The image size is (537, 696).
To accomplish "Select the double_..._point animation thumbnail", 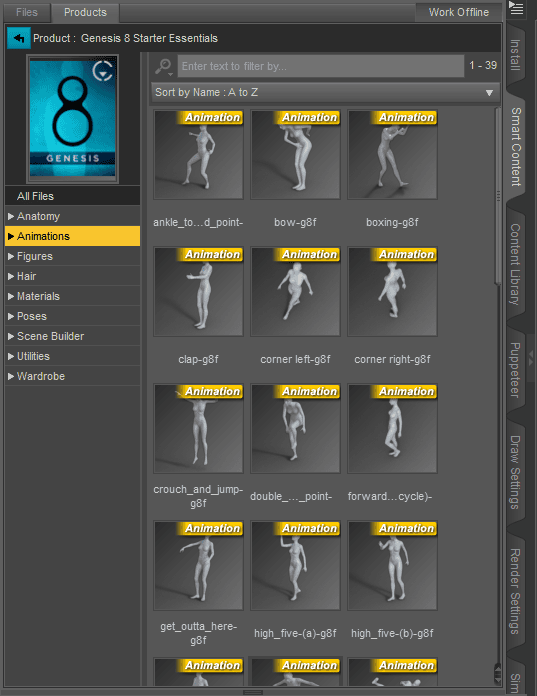I will 296,429.
